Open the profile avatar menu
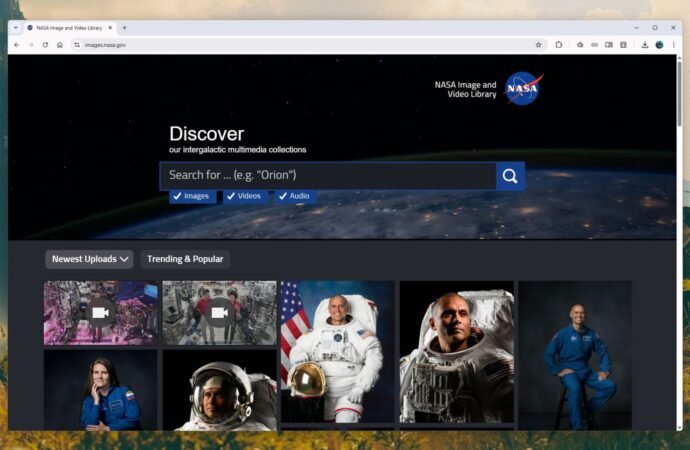Viewport: 690px width, 450px height. click(x=659, y=45)
